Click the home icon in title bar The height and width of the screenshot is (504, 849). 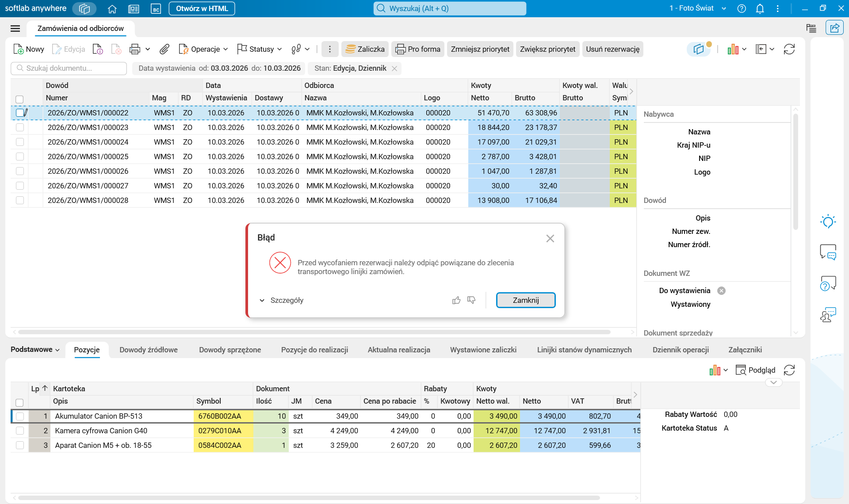112,8
